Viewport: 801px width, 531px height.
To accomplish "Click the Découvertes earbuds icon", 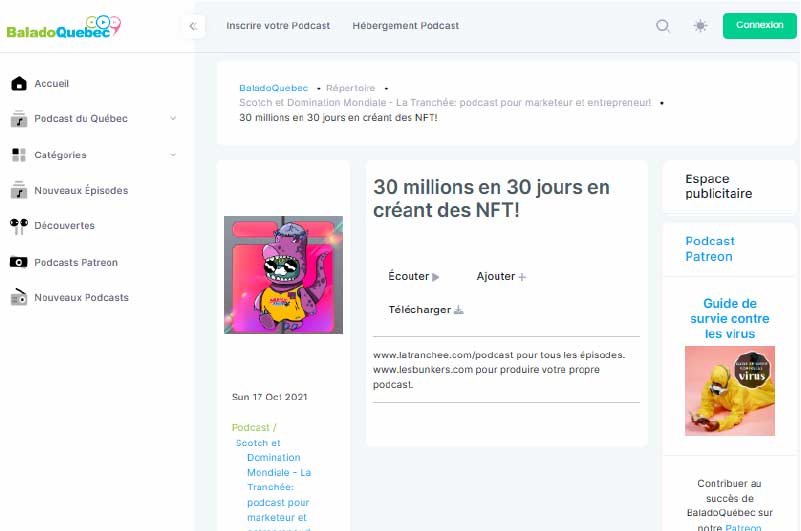I will click(19, 226).
